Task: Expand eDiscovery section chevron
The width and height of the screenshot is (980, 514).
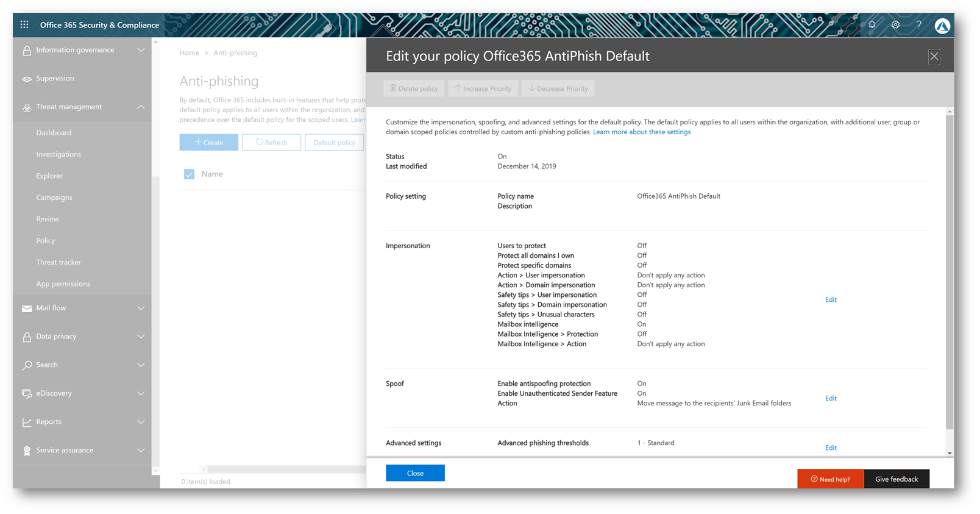Action: 141,393
